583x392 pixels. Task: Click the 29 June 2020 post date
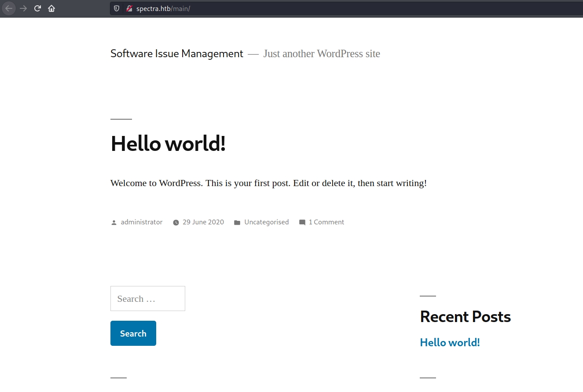tap(203, 222)
